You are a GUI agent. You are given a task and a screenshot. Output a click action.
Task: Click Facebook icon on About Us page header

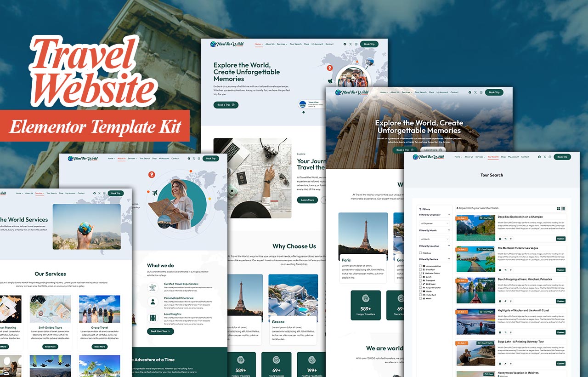point(188,159)
